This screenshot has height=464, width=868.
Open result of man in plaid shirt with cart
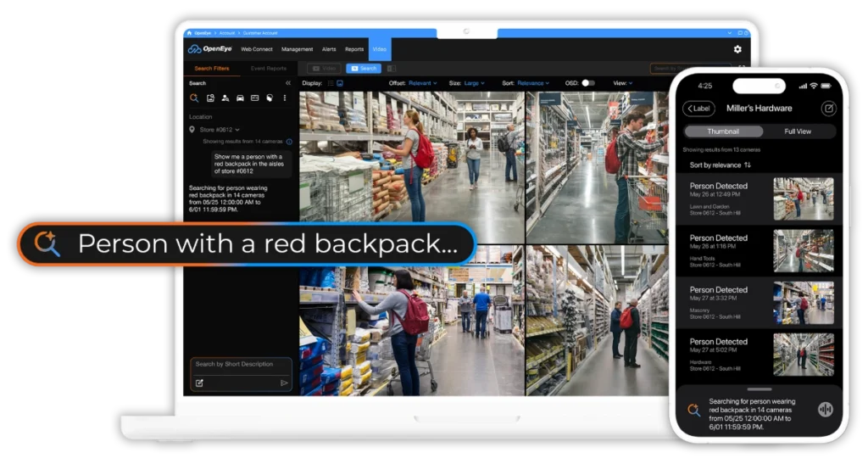598,167
